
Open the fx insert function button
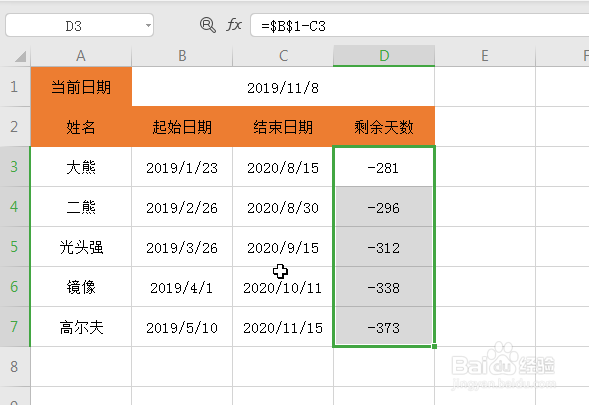pos(234,25)
